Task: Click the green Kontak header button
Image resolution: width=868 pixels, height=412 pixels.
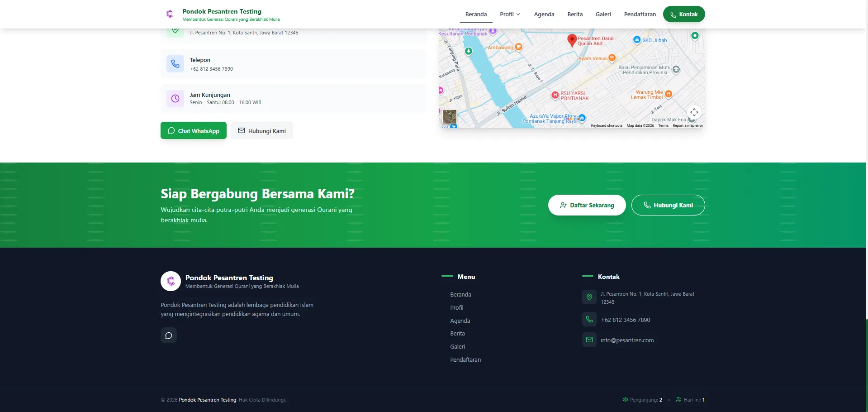Action: click(683, 14)
